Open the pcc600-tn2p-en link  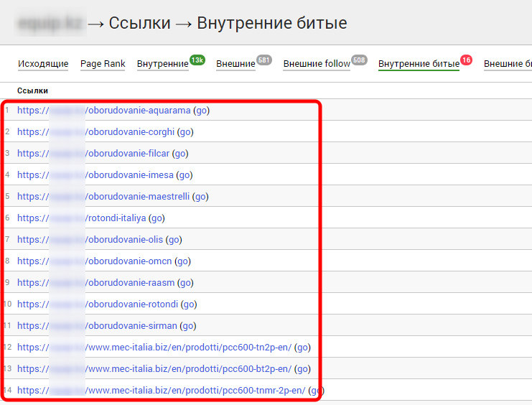tap(188, 348)
